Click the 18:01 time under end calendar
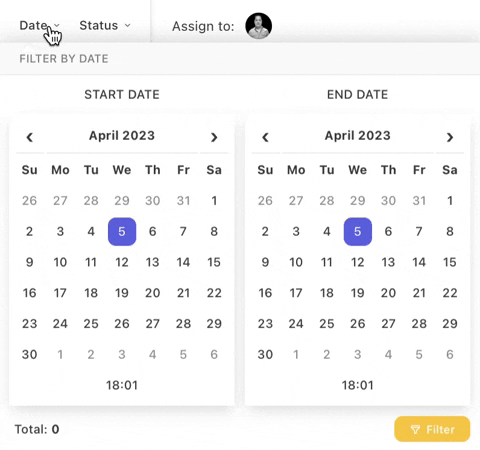 (358, 385)
